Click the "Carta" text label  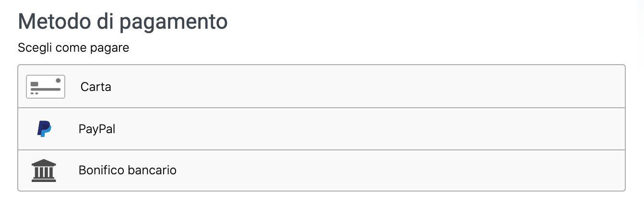click(x=96, y=87)
